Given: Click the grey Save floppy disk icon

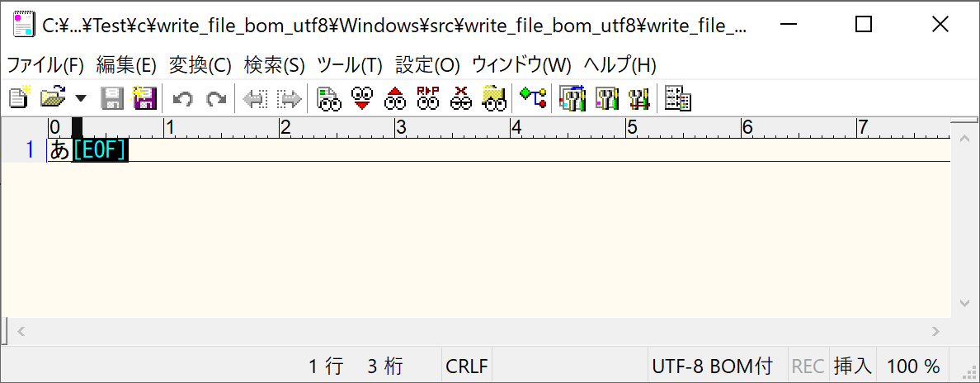Looking at the screenshot, I should (112, 98).
